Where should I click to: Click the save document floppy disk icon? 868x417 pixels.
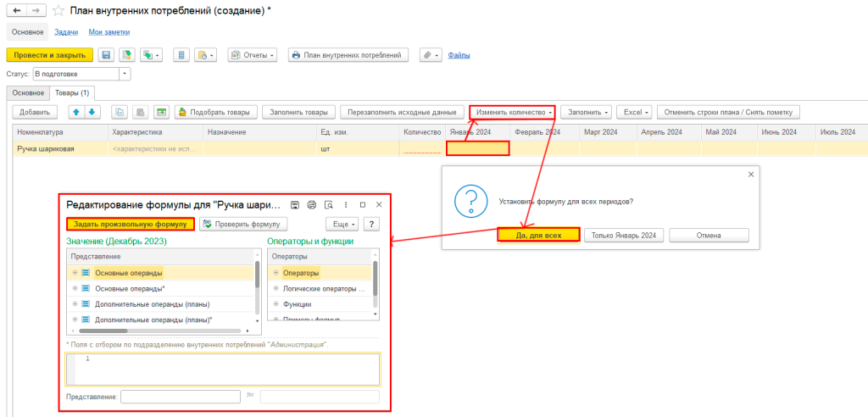[107, 55]
